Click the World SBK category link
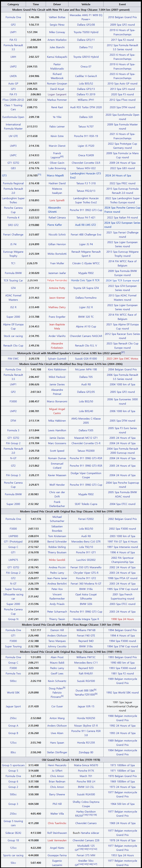Image resolution: width=142 pixels, height=868 pixels. pos(13,693)
